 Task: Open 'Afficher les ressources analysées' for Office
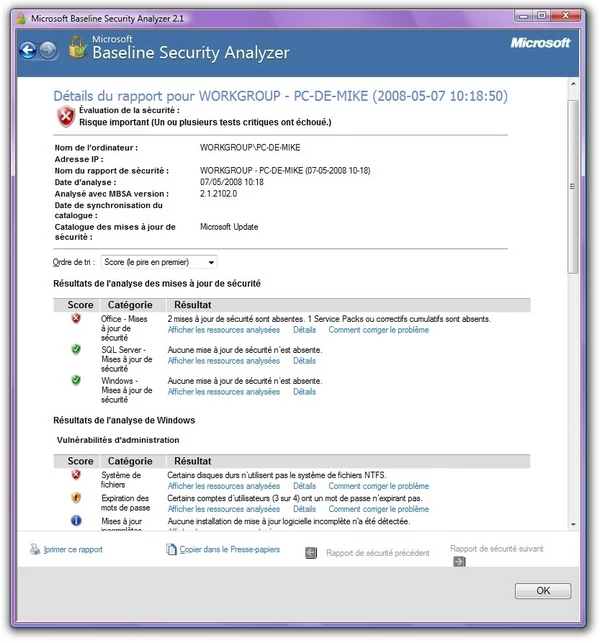224,330
